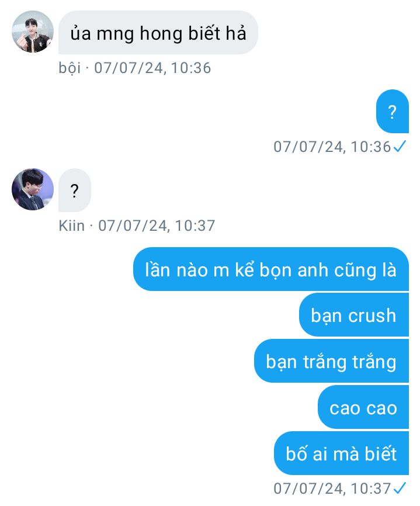Tap the word 'hả' in bội's message
420x506 pixels.
[236, 33]
